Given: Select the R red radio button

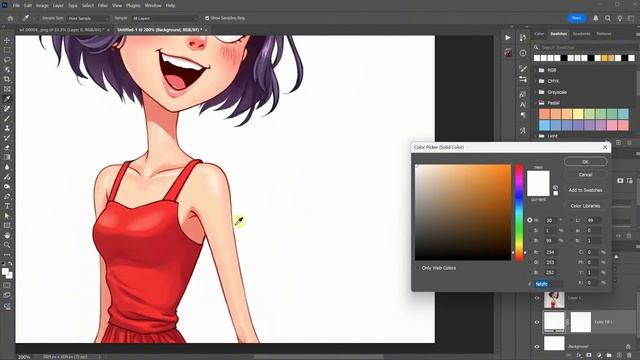Looking at the screenshot, I should (530, 252).
